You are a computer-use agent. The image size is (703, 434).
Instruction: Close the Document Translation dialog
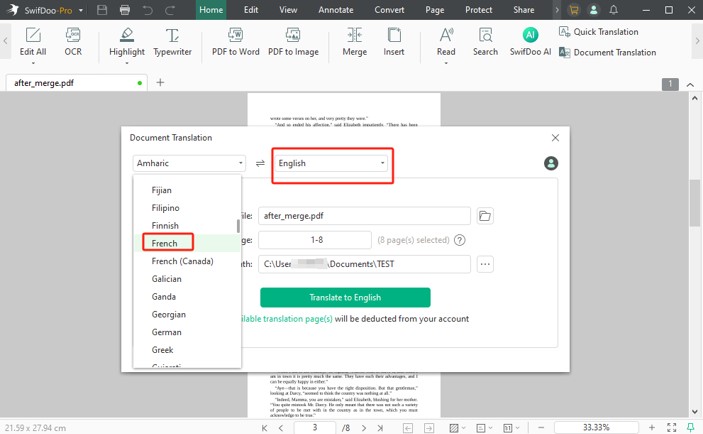555,138
